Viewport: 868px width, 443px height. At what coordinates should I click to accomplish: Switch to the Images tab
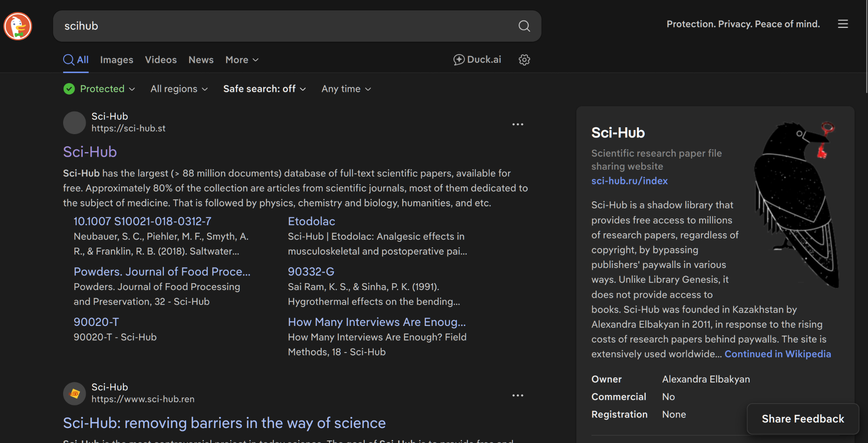pos(117,60)
